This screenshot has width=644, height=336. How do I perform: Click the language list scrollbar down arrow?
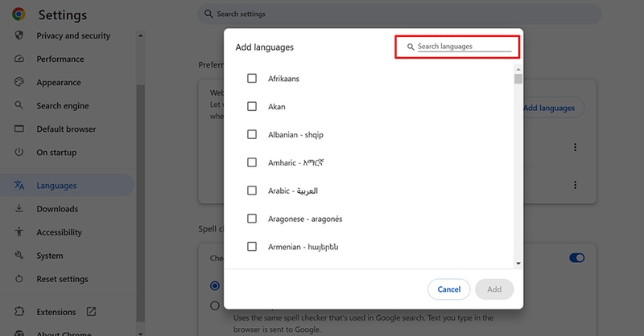[518, 264]
